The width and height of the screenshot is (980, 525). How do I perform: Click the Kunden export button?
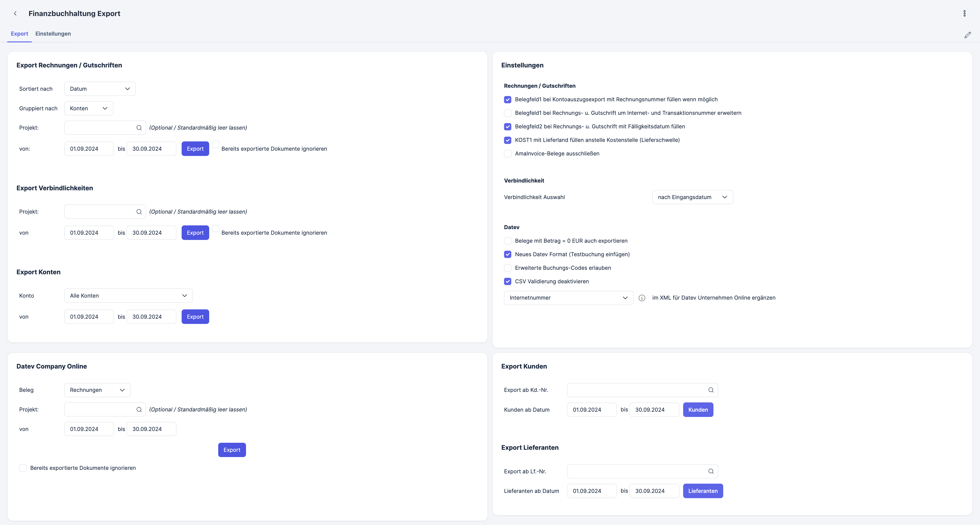pyautogui.click(x=698, y=410)
